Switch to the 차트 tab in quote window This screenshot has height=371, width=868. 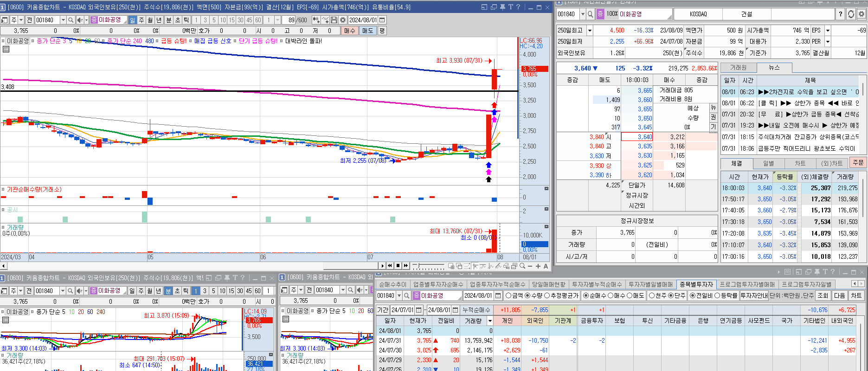[x=800, y=163]
